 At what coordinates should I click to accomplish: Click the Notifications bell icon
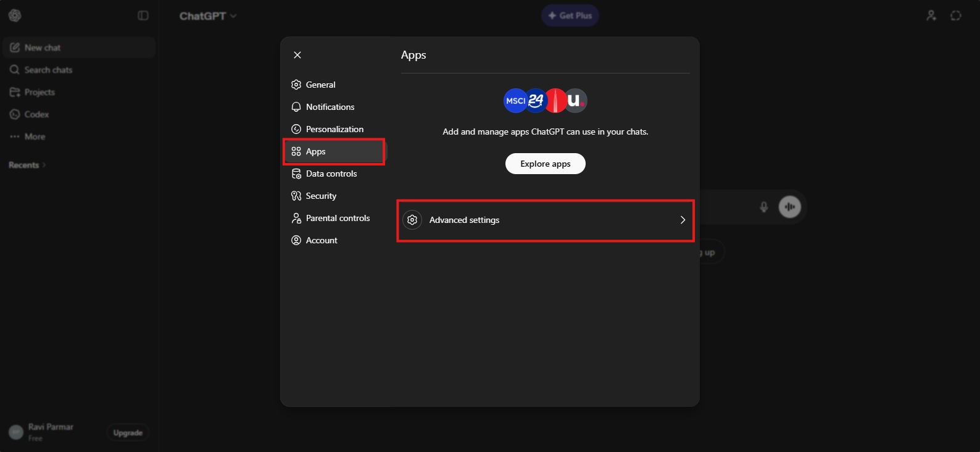[x=296, y=107]
